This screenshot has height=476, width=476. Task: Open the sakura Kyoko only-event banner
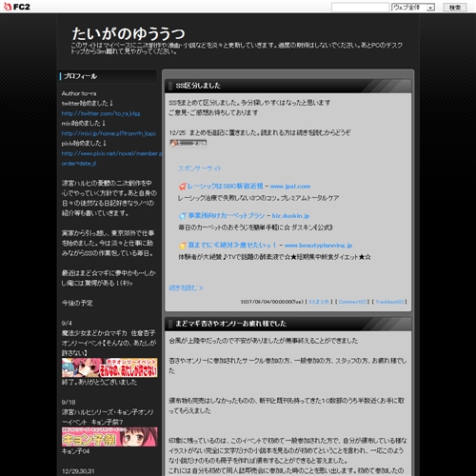pos(109,367)
